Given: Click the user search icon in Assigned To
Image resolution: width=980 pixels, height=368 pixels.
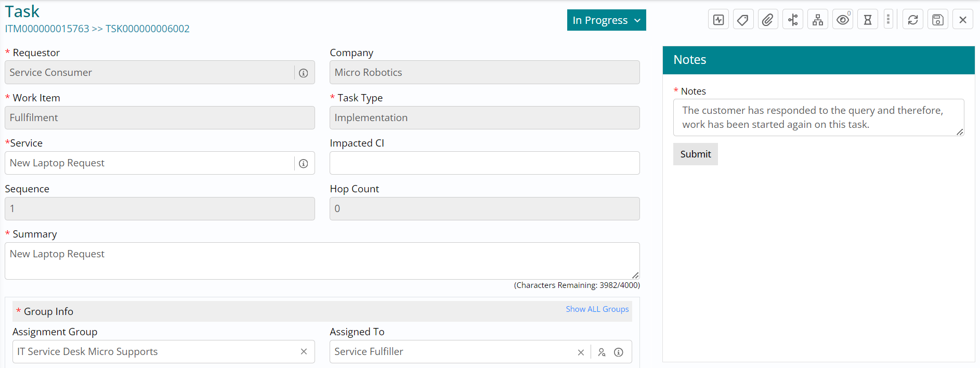Looking at the screenshot, I should tap(602, 352).
